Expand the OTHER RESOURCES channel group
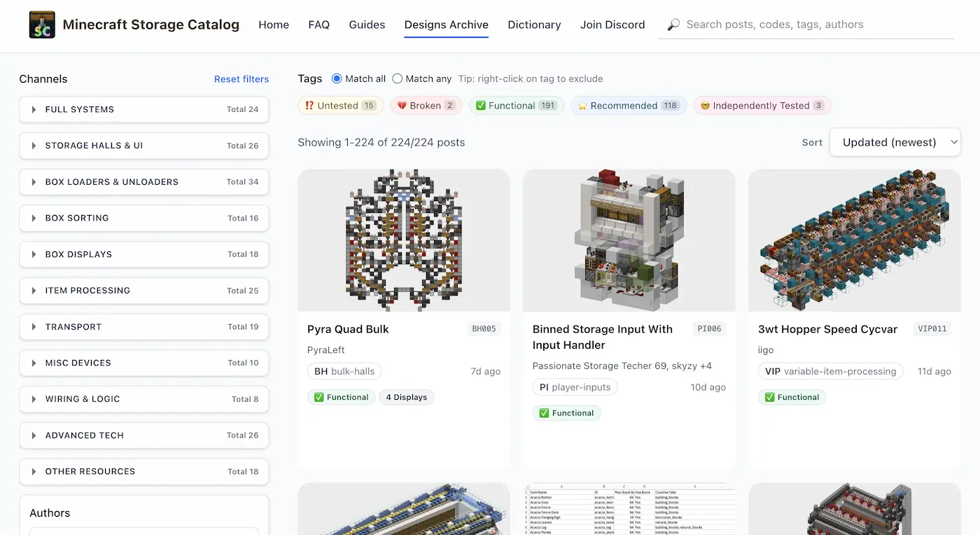Viewport: 980px width, 535px height. coord(144,471)
